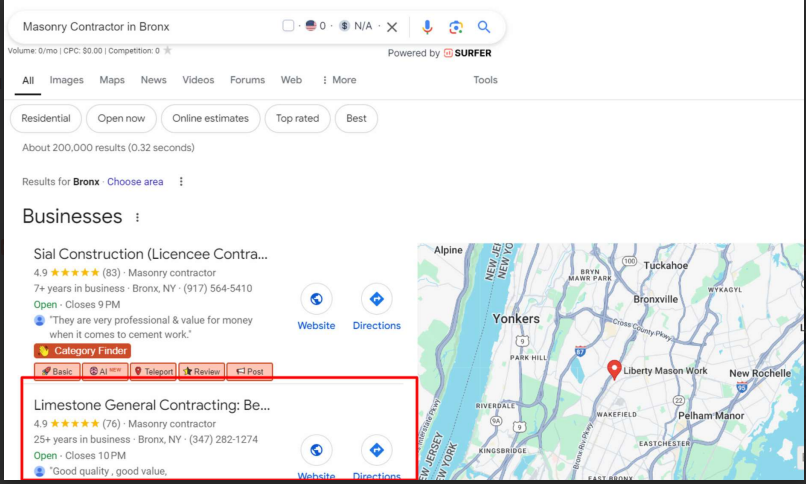
Task: Click the AI NEW button
Action: pos(105,371)
